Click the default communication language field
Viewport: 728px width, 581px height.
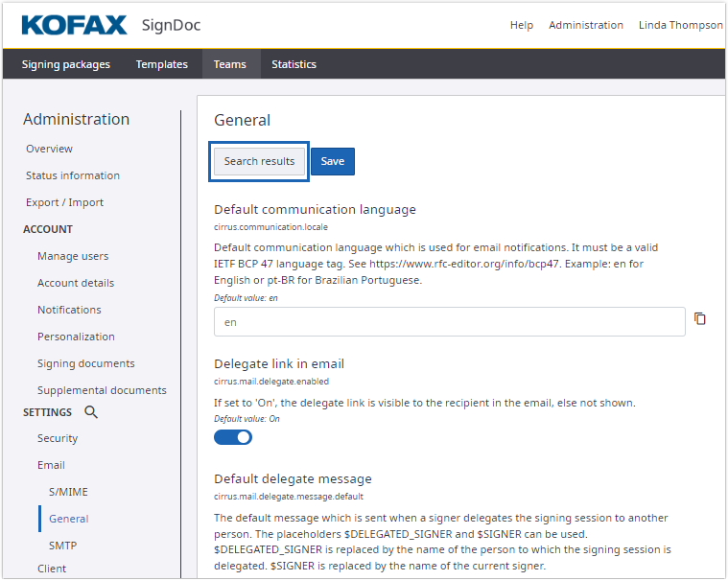449,322
